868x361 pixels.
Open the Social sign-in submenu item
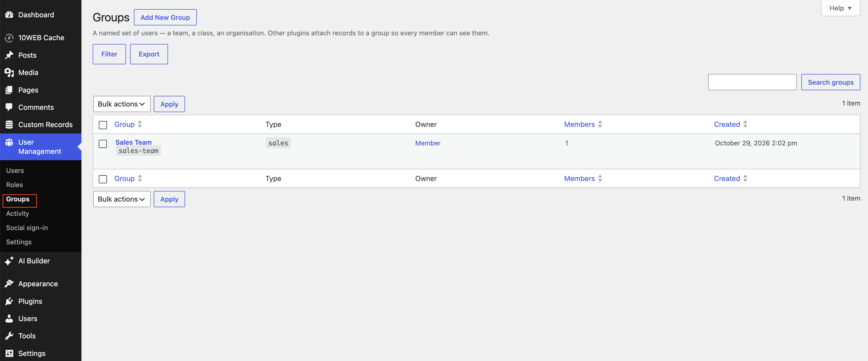(x=27, y=228)
